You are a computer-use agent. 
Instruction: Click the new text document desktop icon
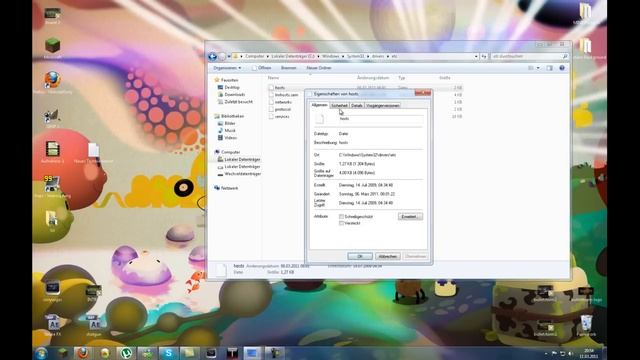coord(93,153)
